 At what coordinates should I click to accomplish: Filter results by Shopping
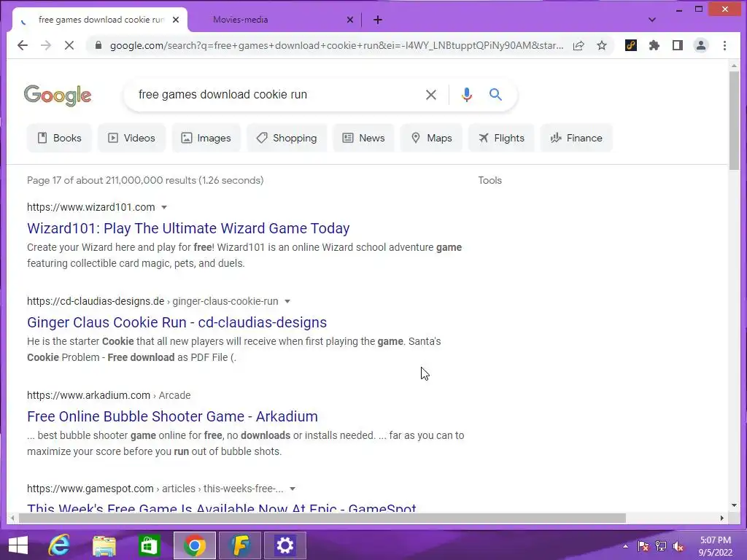[287, 138]
